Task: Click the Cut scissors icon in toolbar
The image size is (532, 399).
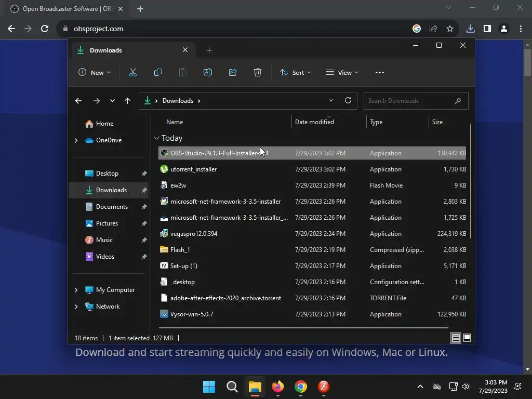Action: (133, 73)
